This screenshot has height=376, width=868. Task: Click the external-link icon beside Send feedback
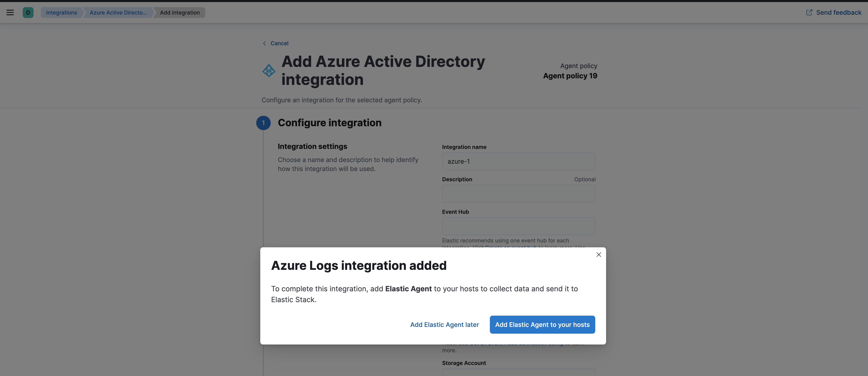click(x=809, y=12)
